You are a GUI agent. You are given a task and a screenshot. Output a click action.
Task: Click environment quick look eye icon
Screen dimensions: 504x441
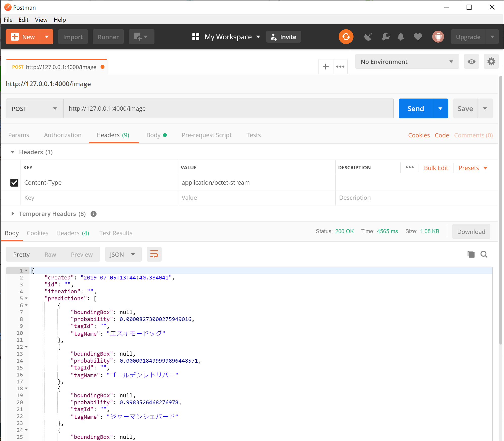tap(471, 61)
